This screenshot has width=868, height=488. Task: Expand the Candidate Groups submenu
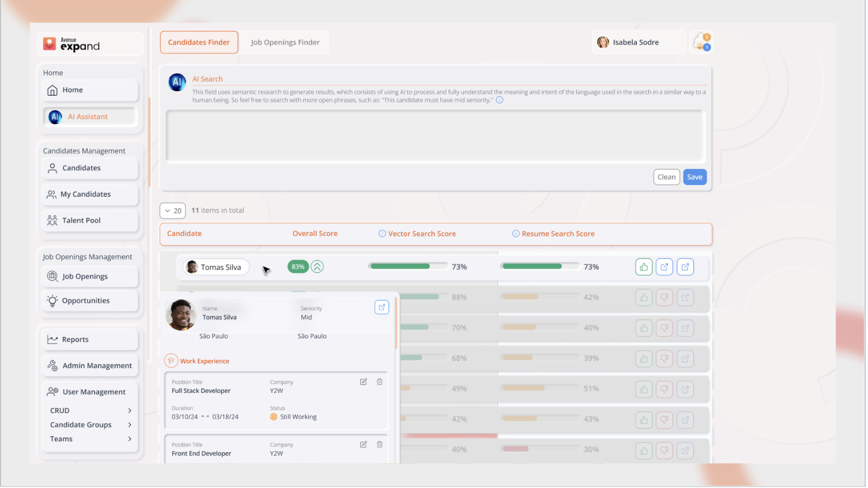(130, 425)
